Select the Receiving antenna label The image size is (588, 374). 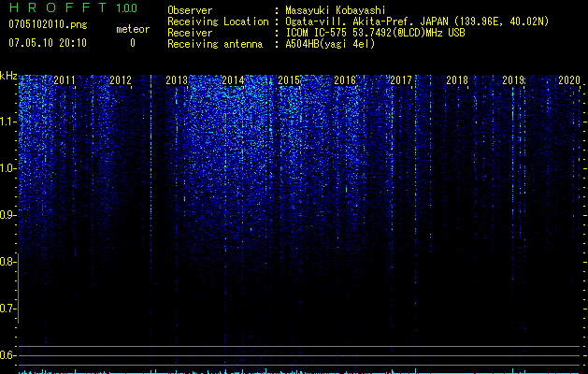click(x=215, y=44)
